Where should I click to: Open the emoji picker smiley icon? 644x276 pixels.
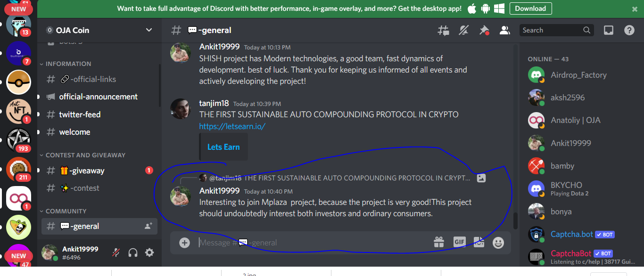[498, 243]
